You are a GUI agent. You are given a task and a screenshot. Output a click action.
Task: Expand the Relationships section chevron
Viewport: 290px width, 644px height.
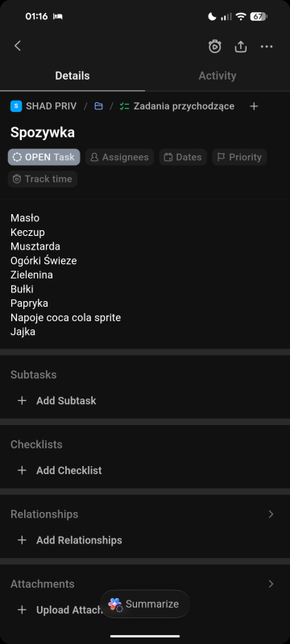point(271,514)
